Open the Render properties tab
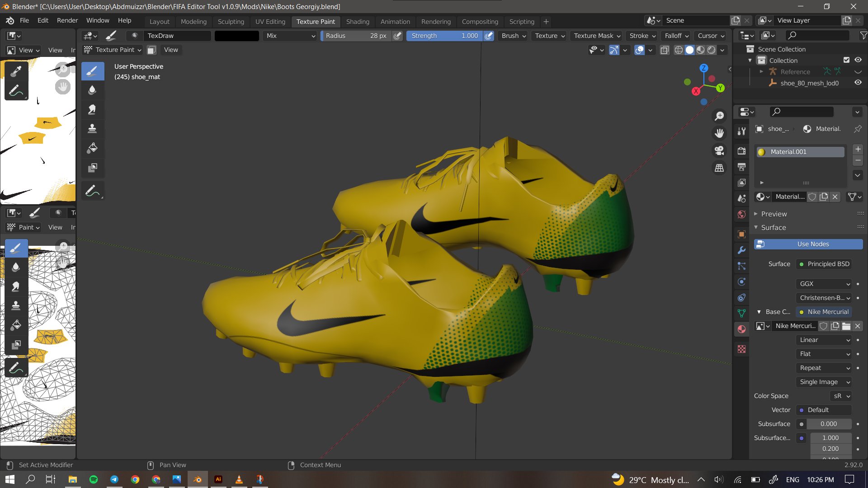The height and width of the screenshot is (488, 868). pyautogui.click(x=741, y=151)
